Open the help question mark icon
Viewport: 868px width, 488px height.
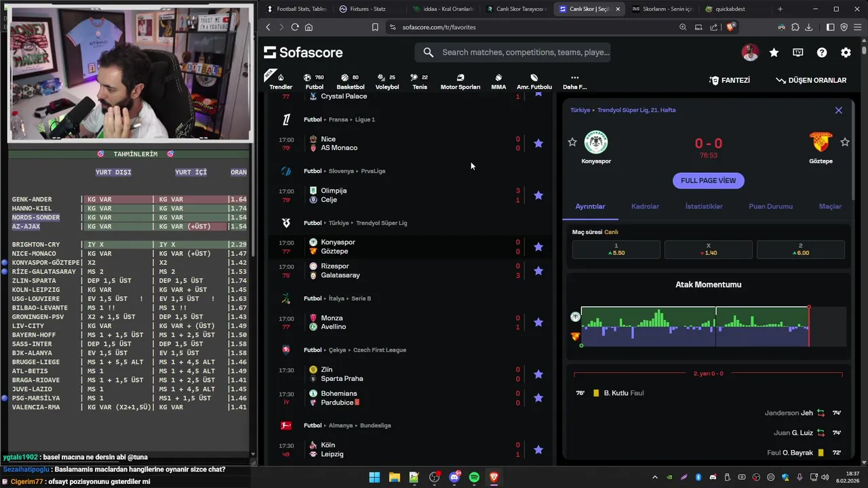pyautogui.click(x=822, y=52)
